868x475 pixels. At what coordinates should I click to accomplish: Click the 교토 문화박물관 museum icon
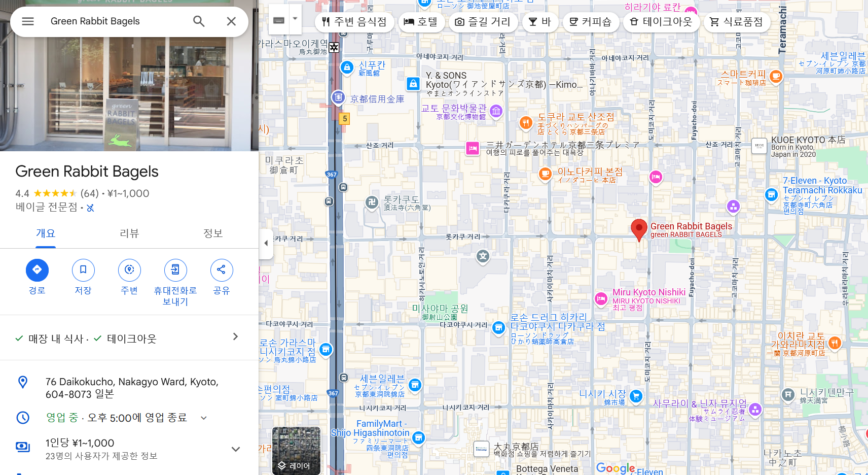tap(496, 111)
